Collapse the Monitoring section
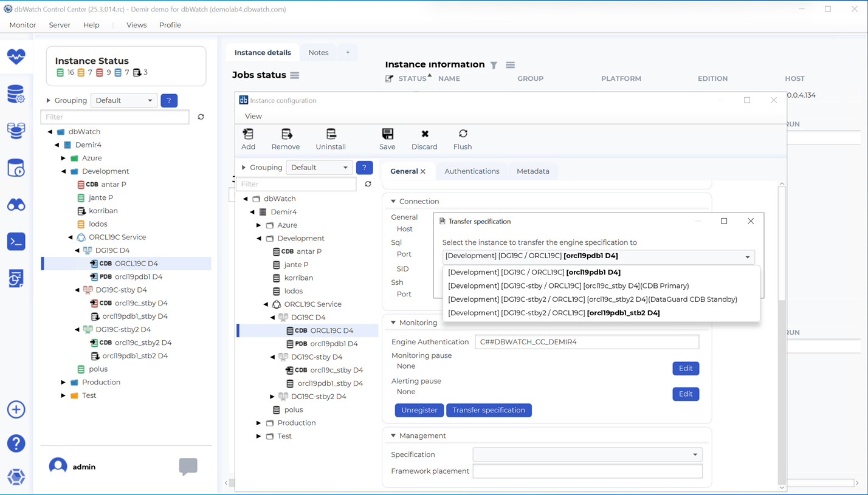This screenshot has width=868, height=495. pyautogui.click(x=393, y=323)
